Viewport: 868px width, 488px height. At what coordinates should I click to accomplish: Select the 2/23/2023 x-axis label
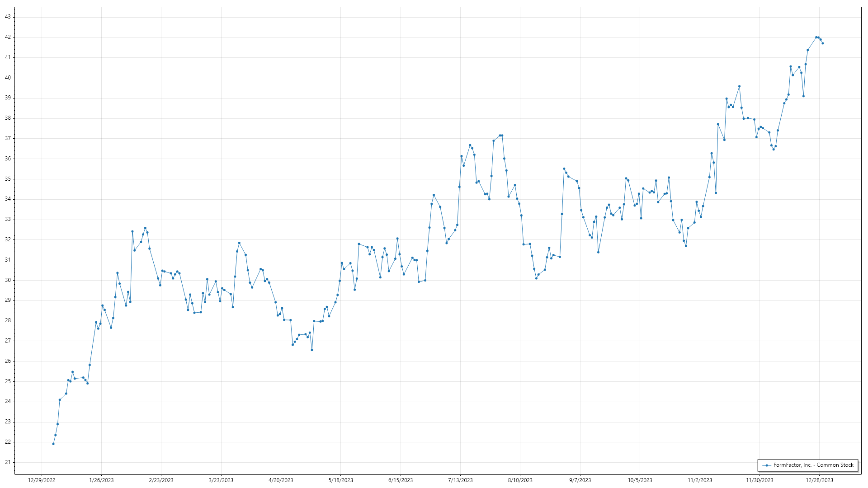161,480
